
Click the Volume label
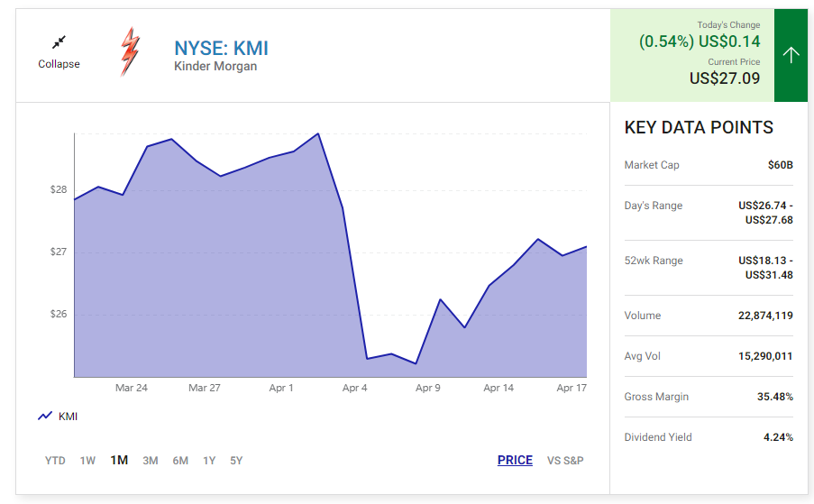tap(643, 316)
